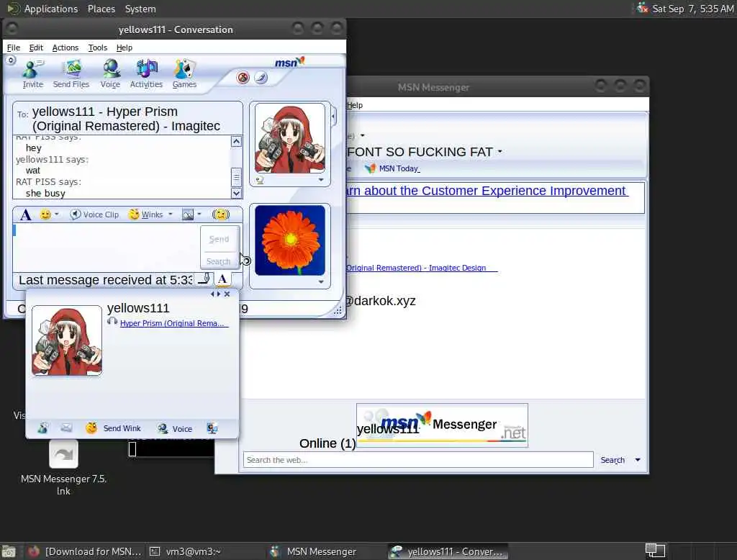
Task: Click the Imagitec Design song link
Action: pyautogui.click(x=421, y=268)
